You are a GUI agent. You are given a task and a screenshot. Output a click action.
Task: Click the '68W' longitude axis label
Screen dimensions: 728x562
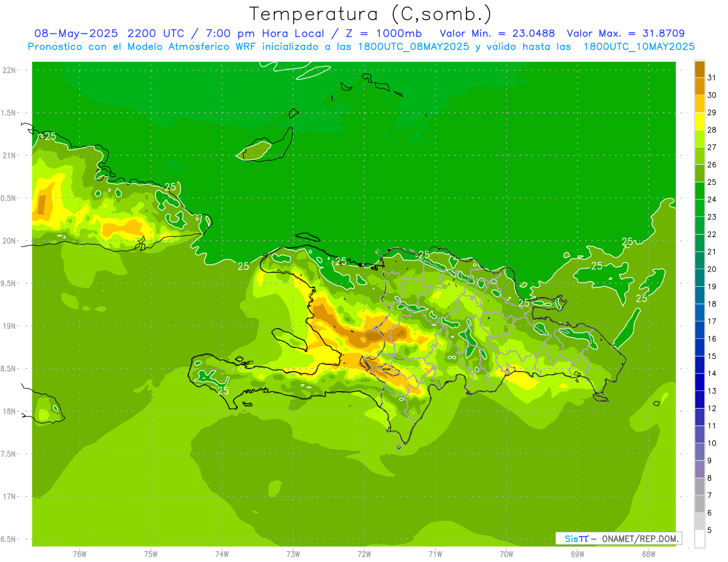click(x=649, y=554)
